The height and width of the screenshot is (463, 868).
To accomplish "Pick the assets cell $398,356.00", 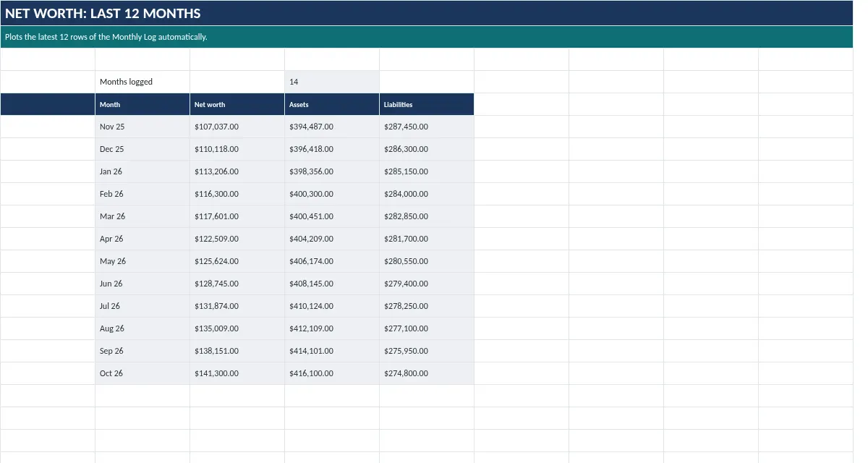I will 332,171.
